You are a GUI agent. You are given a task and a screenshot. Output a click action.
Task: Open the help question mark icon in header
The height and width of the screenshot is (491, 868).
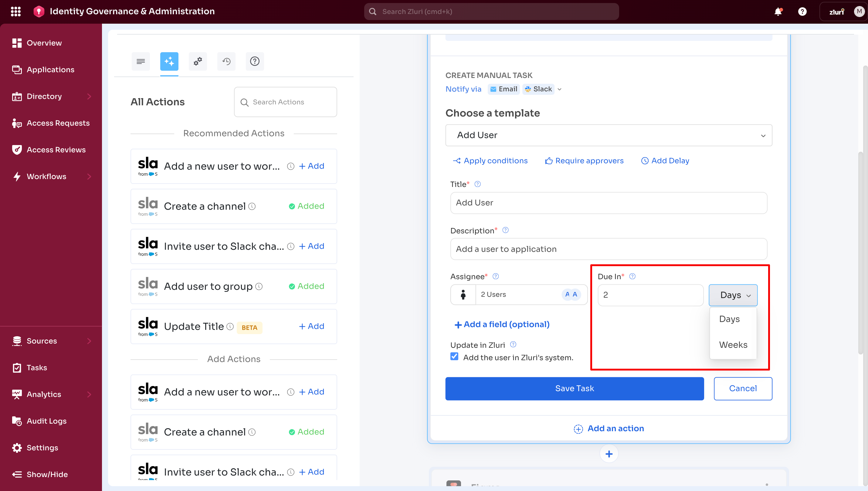(802, 12)
